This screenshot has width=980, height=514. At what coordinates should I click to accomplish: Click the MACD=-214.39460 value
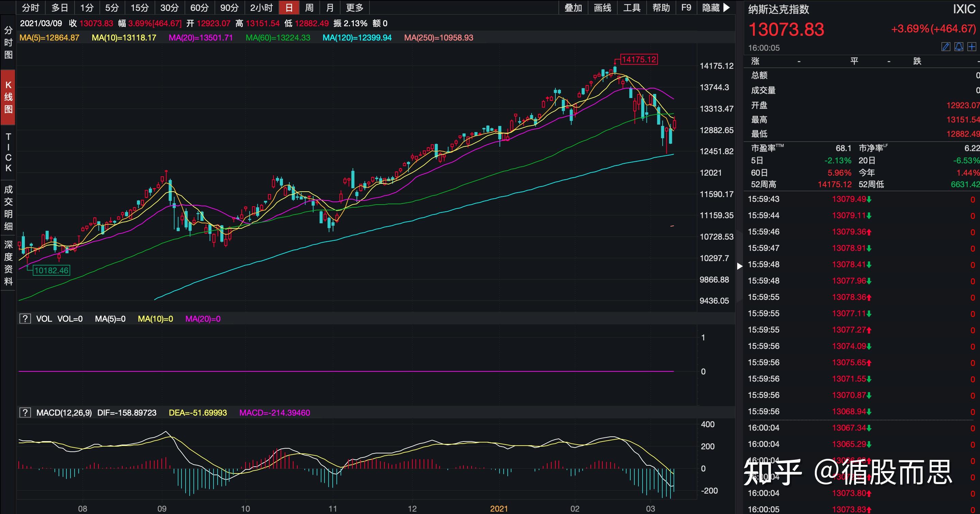[x=275, y=413]
